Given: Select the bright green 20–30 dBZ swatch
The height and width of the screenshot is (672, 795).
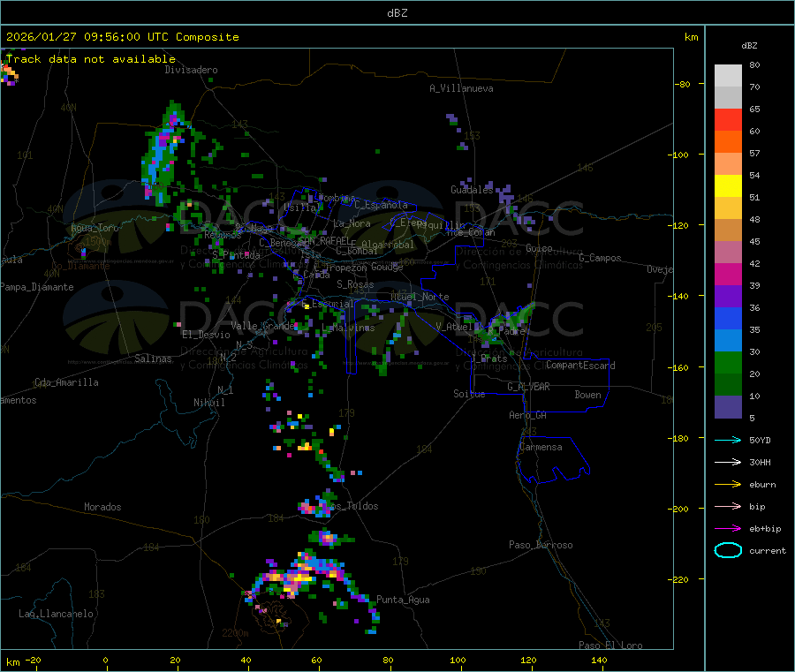Looking at the screenshot, I should pyautogui.click(x=728, y=363).
